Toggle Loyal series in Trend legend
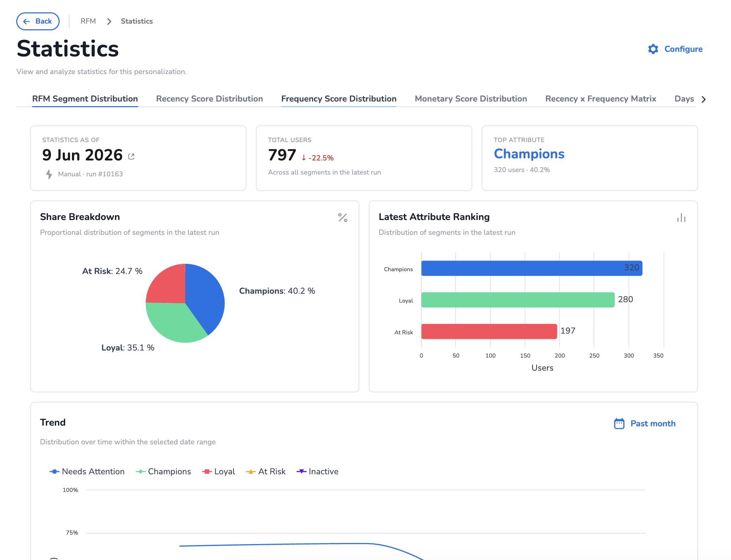This screenshot has height=560, width=731. [x=218, y=471]
